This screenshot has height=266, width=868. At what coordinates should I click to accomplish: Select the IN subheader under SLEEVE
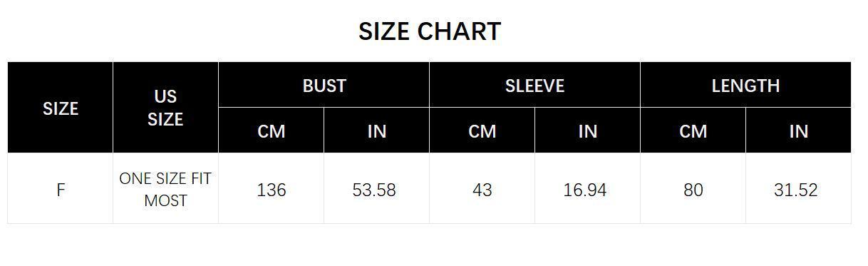point(587,131)
